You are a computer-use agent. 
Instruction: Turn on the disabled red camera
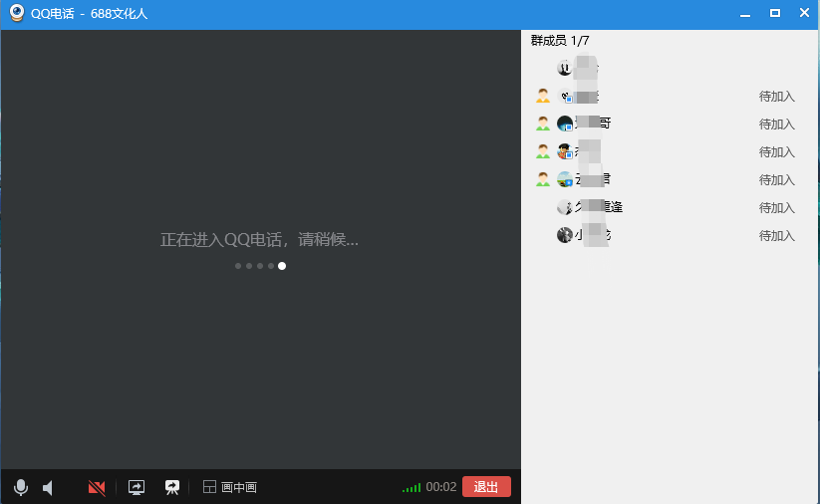pyautogui.click(x=97, y=488)
